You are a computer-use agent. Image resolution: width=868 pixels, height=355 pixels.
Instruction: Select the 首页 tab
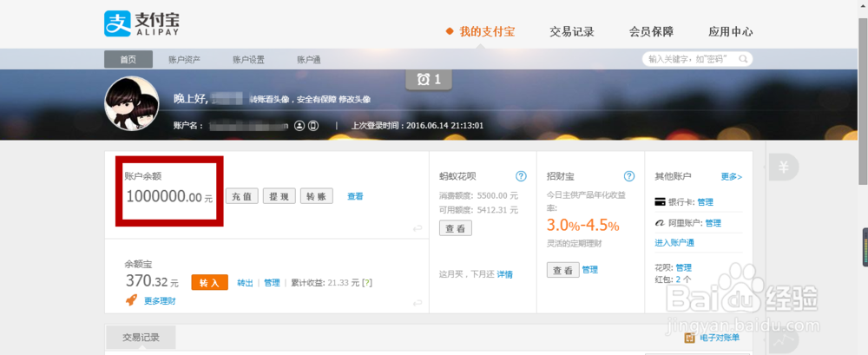(x=128, y=59)
